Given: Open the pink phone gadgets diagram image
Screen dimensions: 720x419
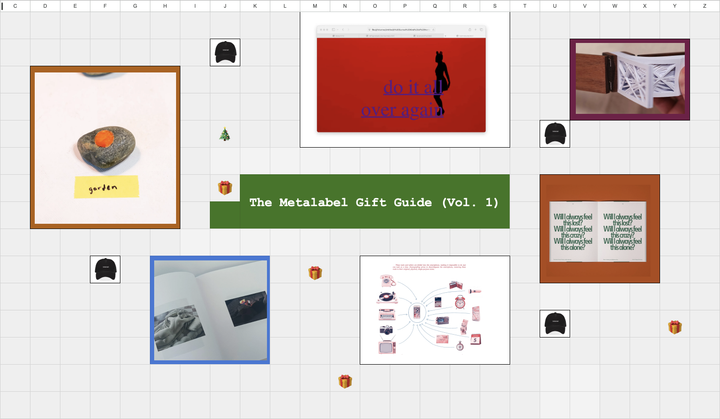Looking at the screenshot, I should tap(435, 310).
